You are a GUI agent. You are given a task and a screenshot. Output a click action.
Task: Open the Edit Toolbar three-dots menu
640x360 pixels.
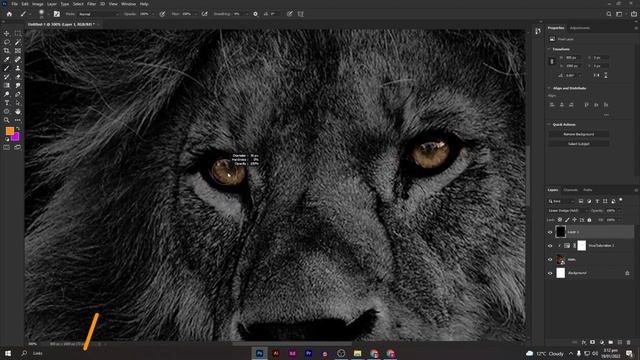point(18,120)
